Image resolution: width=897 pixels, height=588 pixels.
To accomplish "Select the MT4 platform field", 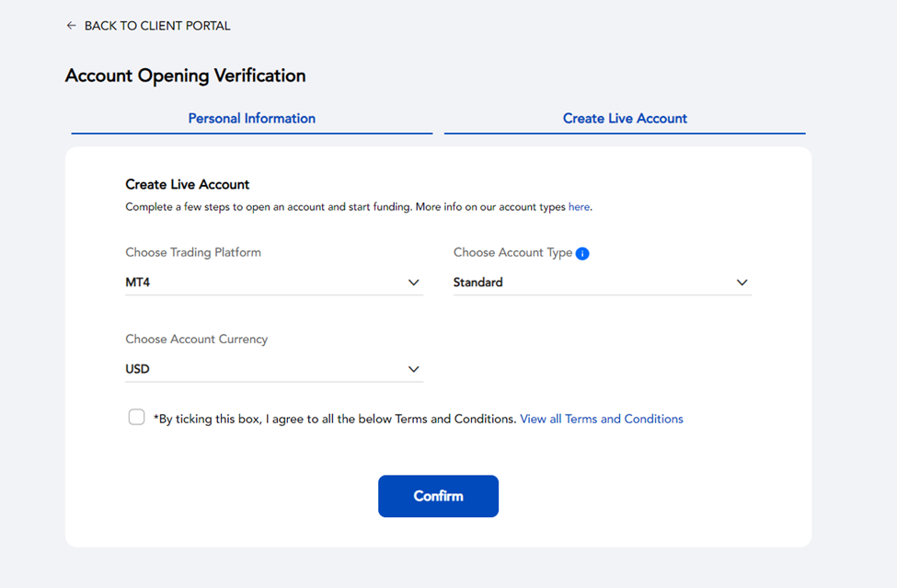I will tap(274, 282).
